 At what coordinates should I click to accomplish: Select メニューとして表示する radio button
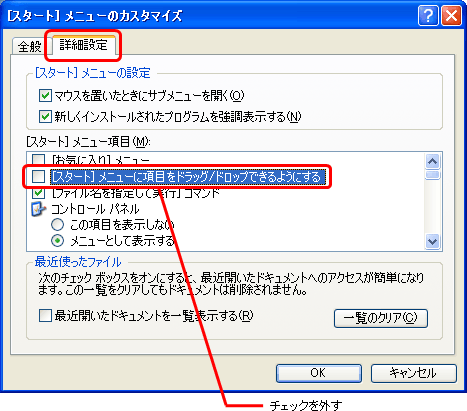(x=57, y=241)
